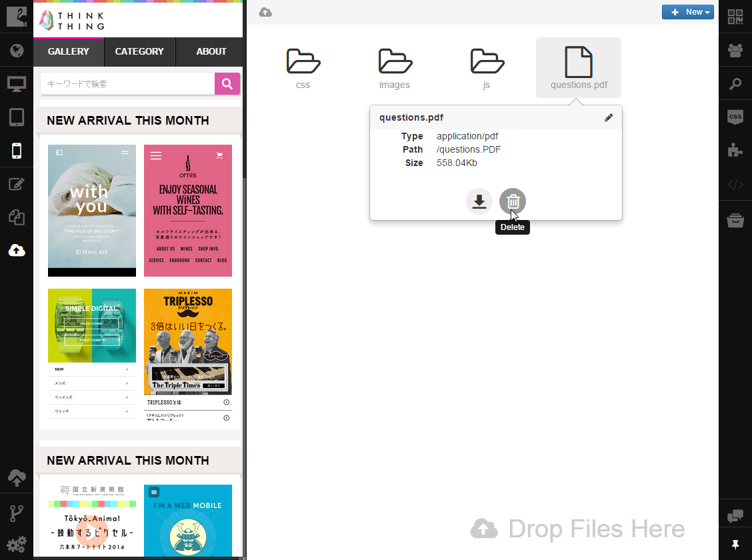The height and width of the screenshot is (560, 752).
Task: Open the code brackets icon
Action: pos(735,184)
